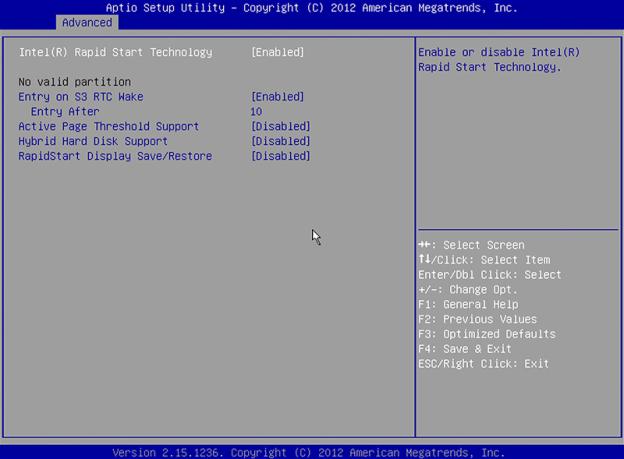Click the Click: Select Item hint
624x459 pixels.
pos(484,260)
